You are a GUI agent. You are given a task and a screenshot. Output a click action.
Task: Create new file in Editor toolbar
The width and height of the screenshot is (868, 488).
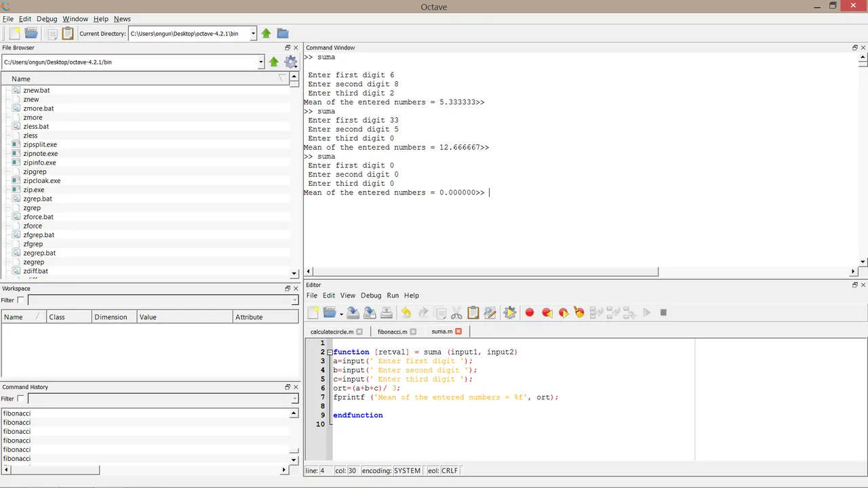(313, 312)
